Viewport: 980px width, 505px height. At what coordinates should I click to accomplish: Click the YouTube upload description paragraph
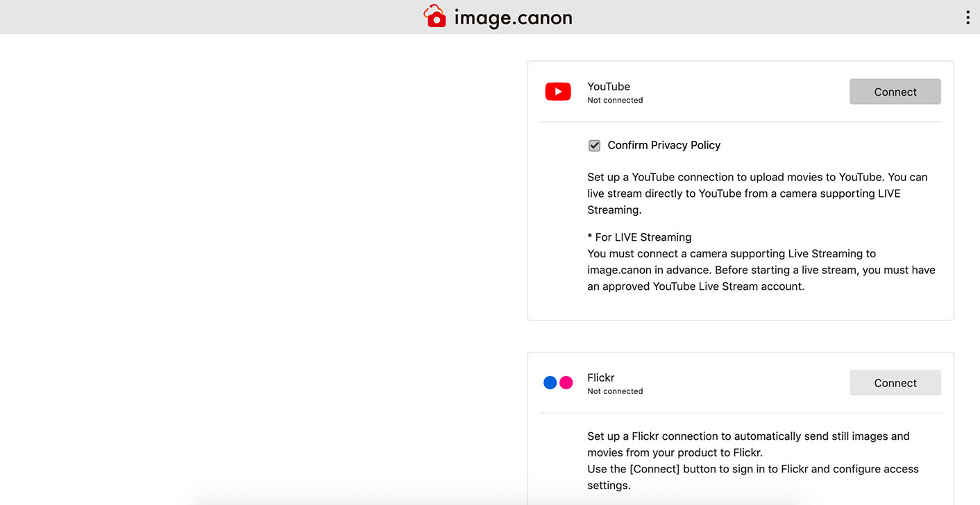(x=757, y=194)
